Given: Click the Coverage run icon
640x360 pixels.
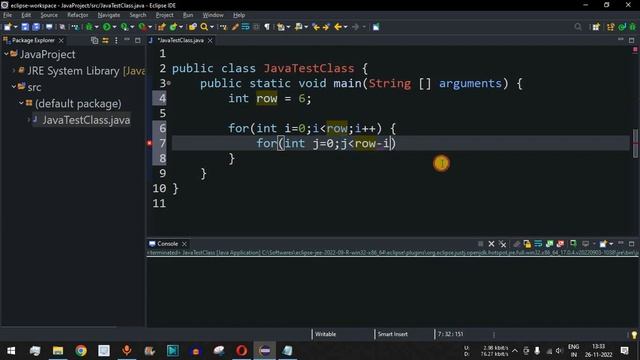Looking at the screenshot, I should (124, 27).
